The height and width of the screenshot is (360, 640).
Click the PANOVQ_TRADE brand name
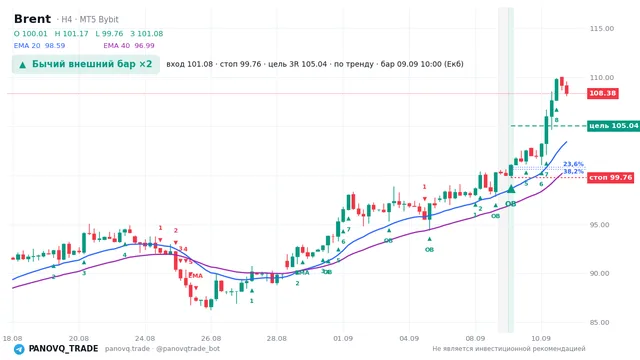point(63,349)
